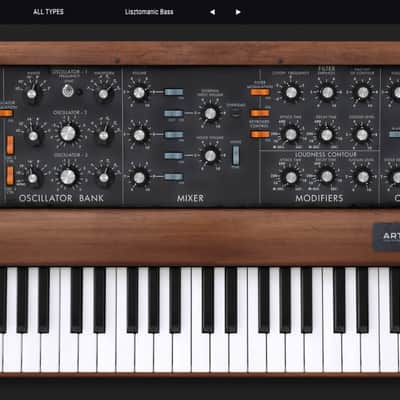Flip the lower orange Keyboard Control switch
400x400 pixels.
(x=260, y=135)
